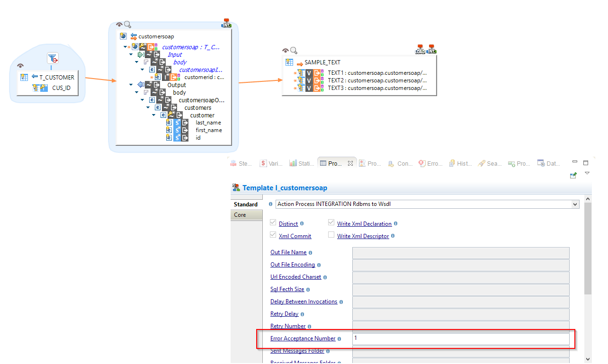
Task: Open the Action Process template dropdown
Action: pyautogui.click(x=574, y=204)
